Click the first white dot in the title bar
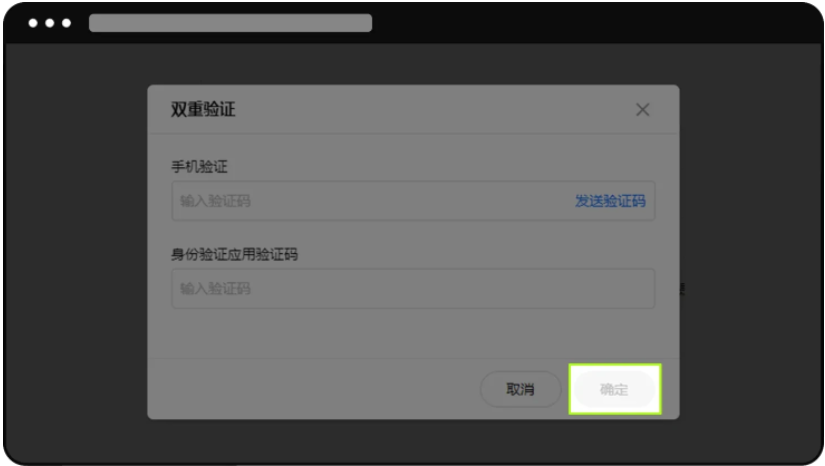 33,23
